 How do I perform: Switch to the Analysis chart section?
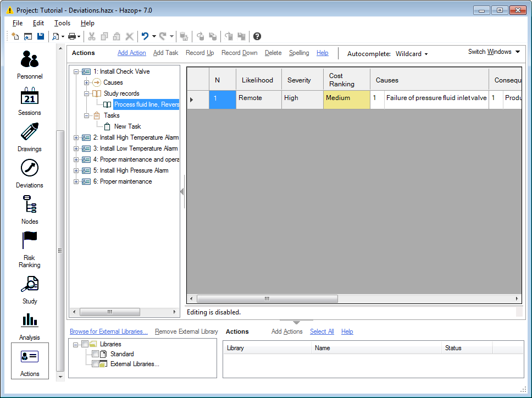[29, 325]
